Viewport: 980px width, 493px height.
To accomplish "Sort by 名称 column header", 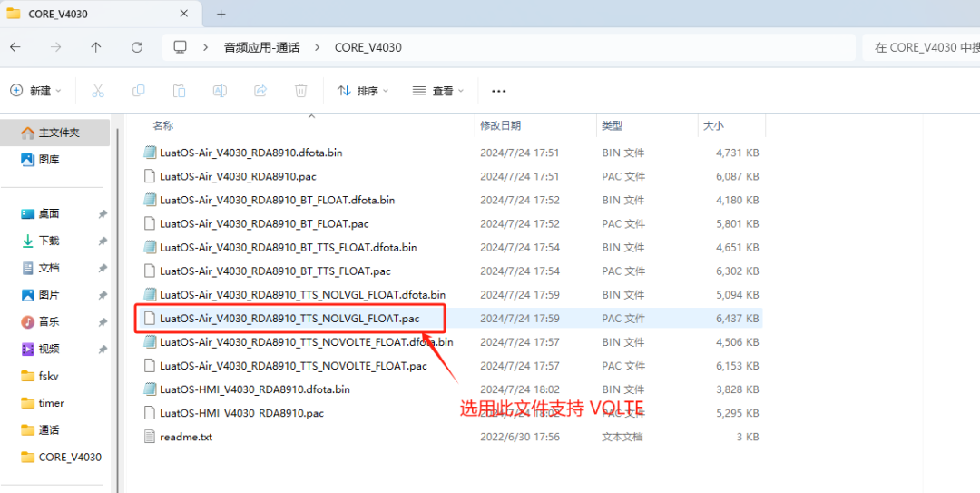I will click(163, 126).
